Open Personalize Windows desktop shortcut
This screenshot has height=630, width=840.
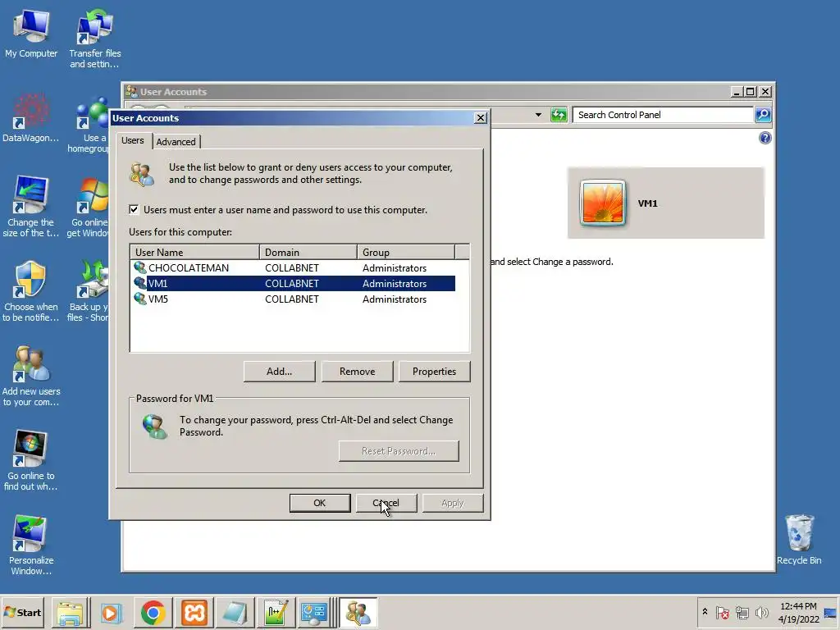[31, 545]
